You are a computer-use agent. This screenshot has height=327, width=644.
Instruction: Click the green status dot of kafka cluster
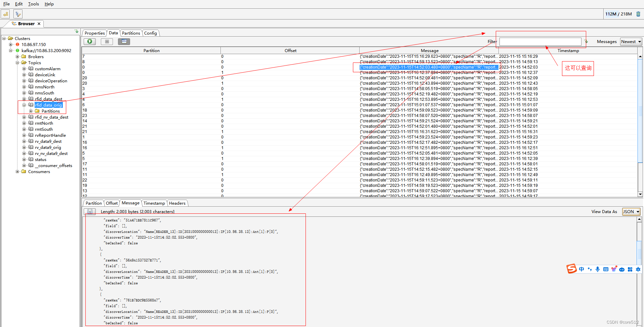point(17,50)
